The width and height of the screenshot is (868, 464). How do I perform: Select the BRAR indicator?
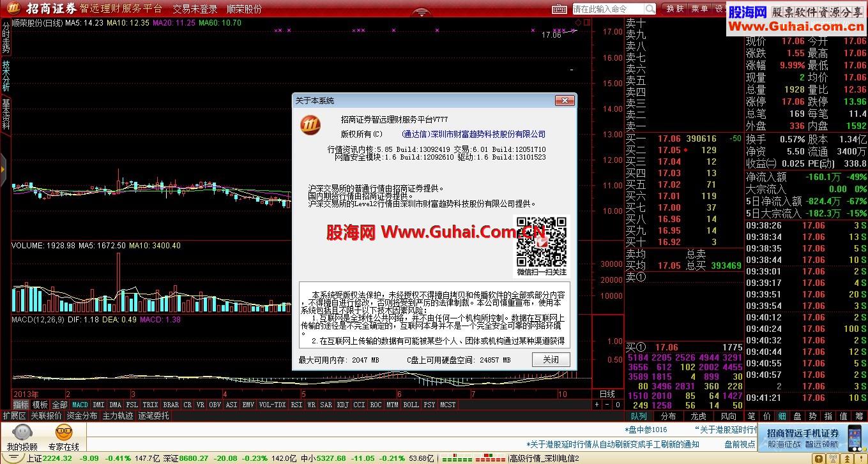[x=171, y=405]
